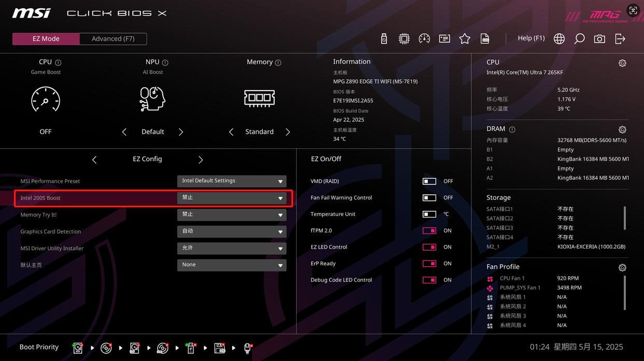The image size is (644, 361).
Task: Click the Fan Profile list scrollbar
Action: pyautogui.click(x=625, y=293)
